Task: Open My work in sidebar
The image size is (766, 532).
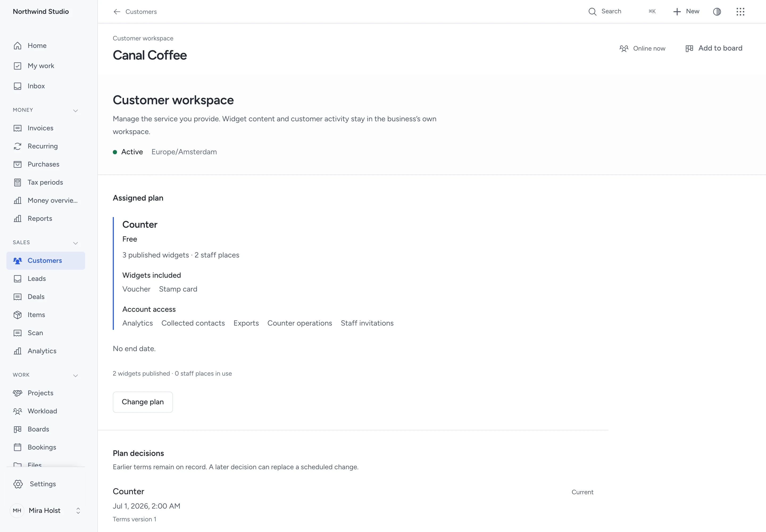Action: (46, 66)
